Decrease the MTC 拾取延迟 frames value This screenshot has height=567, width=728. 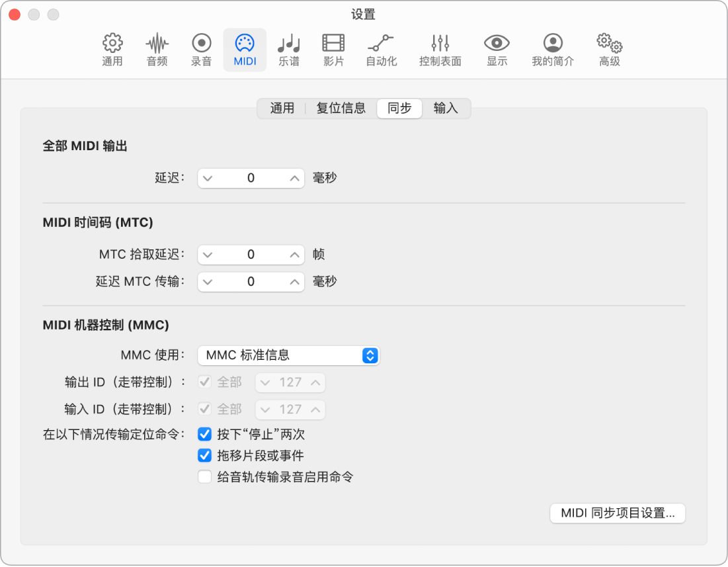[x=208, y=255]
